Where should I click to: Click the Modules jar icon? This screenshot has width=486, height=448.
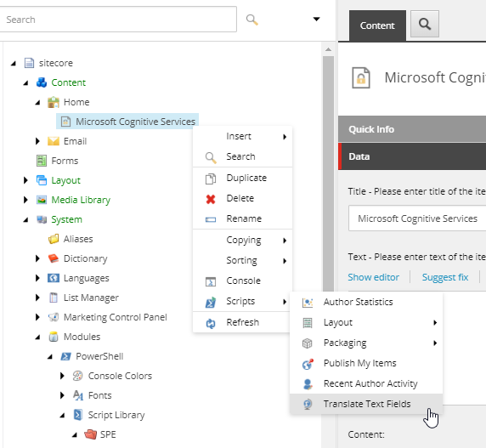click(x=54, y=337)
